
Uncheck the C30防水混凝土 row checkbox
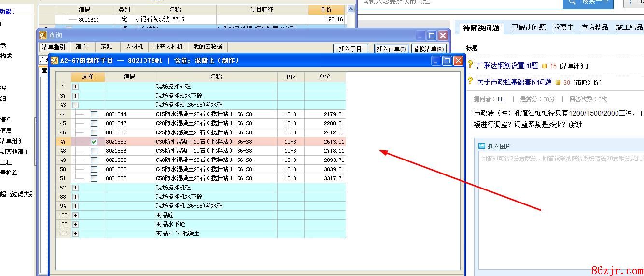tap(94, 142)
